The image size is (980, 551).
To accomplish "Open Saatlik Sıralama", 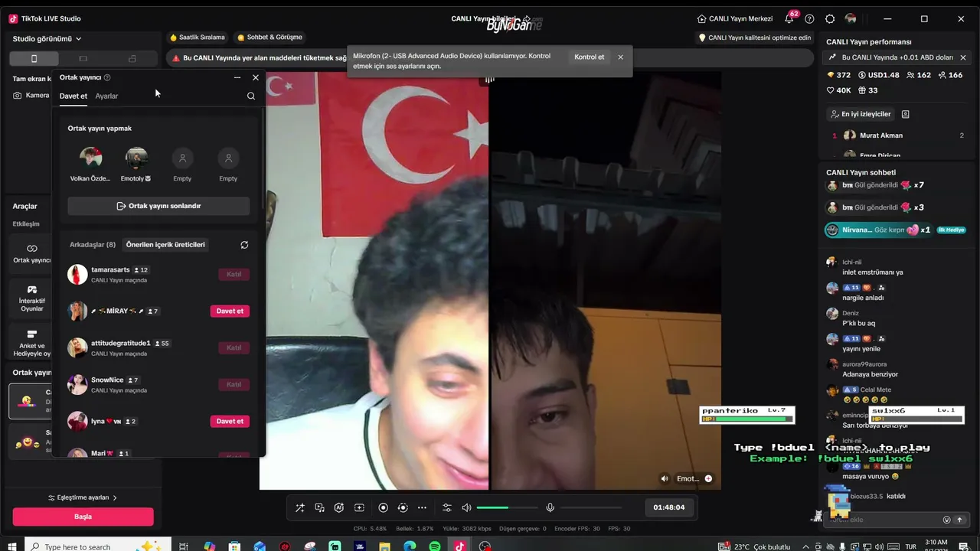I will 197,37.
